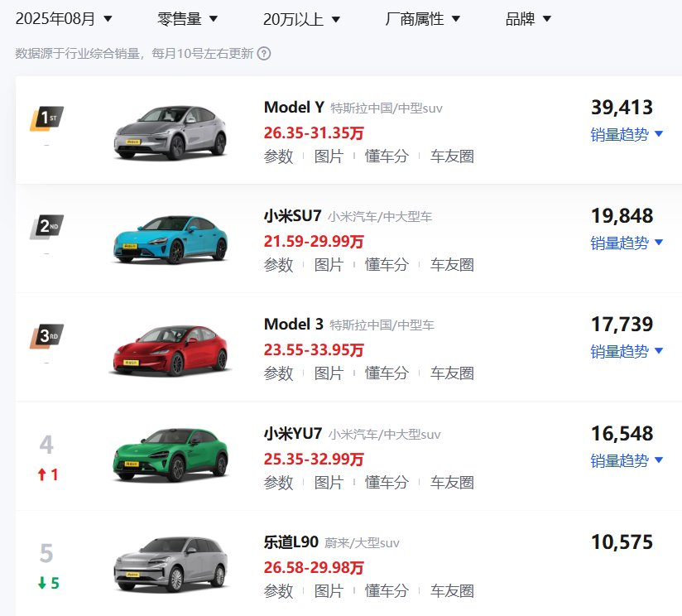Screen dimensions: 682x616
Task: Open the Model Y car thumbnail
Action: pyautogui.click(x=170, y=132)
